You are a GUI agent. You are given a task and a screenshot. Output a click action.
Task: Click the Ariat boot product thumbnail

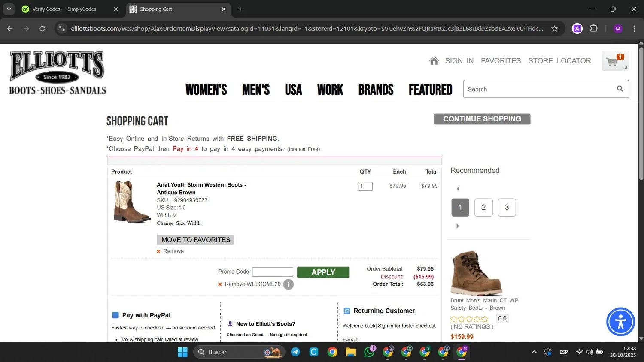click(x=132, y=202)
